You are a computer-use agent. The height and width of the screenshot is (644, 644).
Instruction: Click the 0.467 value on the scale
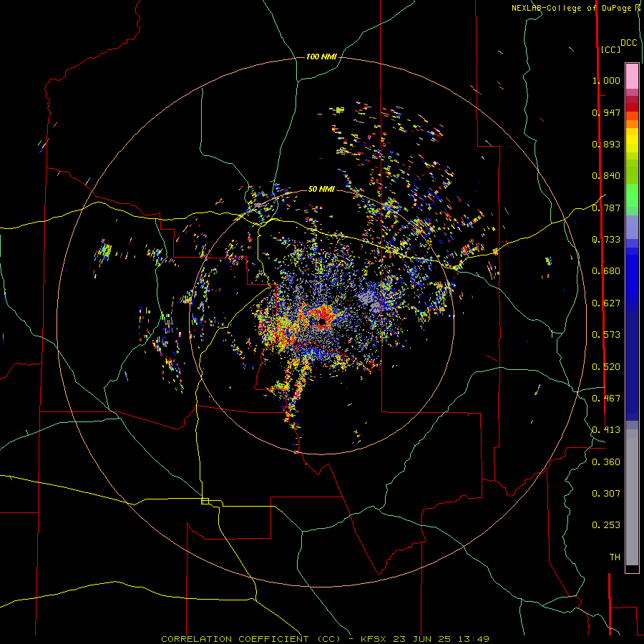(606, 399)
